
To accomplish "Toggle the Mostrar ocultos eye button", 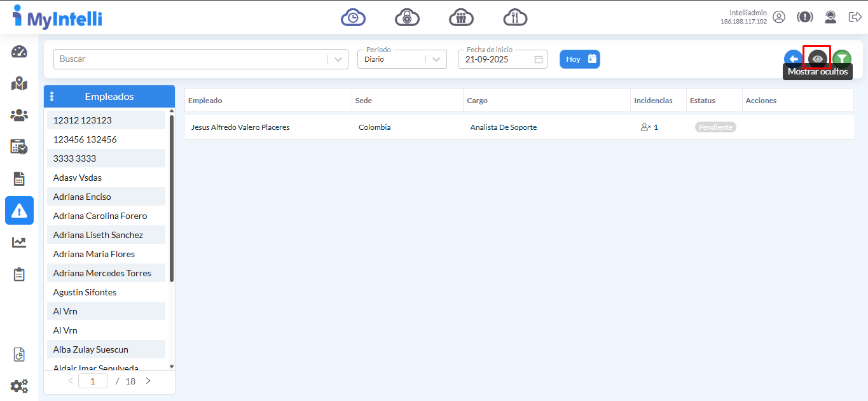I will click(817, 59).
